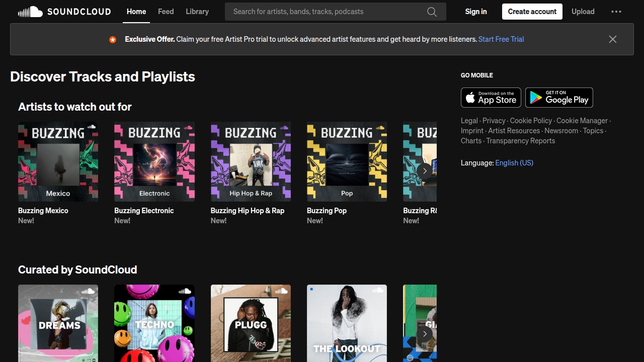Viewport: 644px width, 362px height.
Task: Open the Buzzing Mexico playlist cover
Action: pos(58,162)
